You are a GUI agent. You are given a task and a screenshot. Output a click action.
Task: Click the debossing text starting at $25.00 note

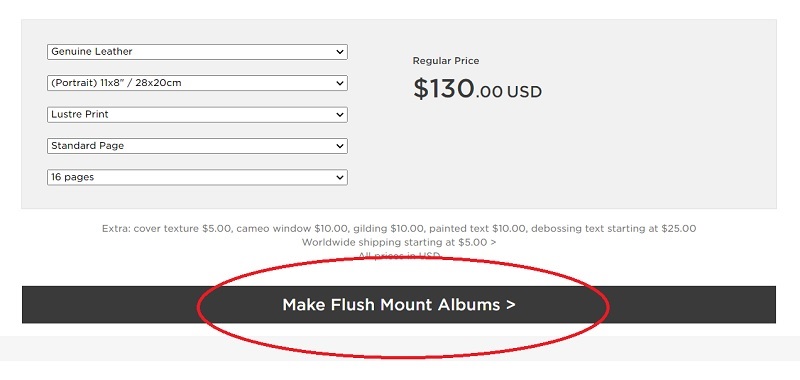click(x=613, y=229)
